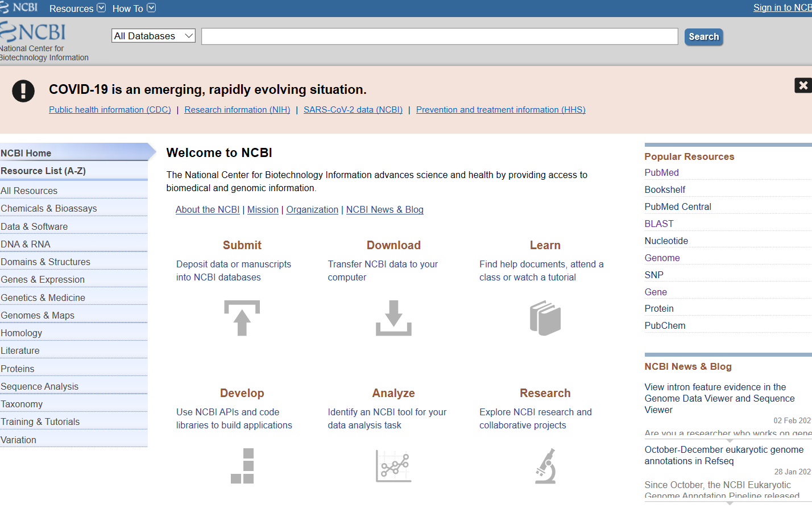Image resolution: width=812 pixels, height=508 pixels.
Task: Open Public health information (CDC) link
Action: click(110, 110)
